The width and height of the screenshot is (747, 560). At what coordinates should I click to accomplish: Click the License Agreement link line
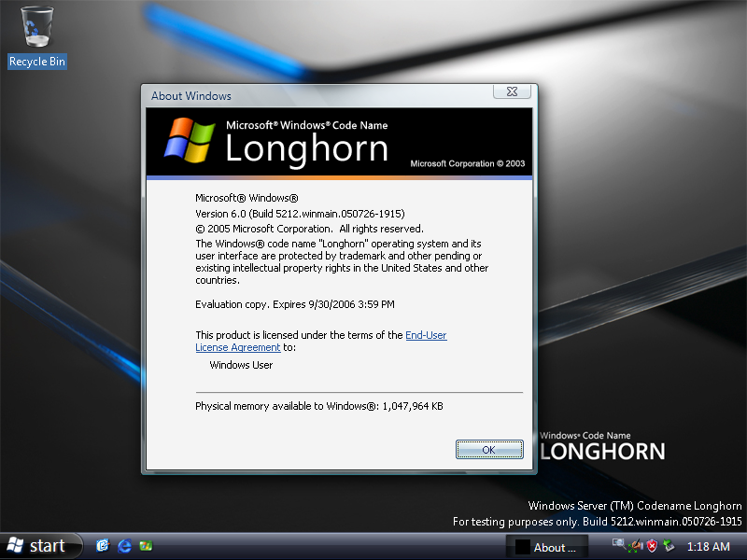pos(238,347)
